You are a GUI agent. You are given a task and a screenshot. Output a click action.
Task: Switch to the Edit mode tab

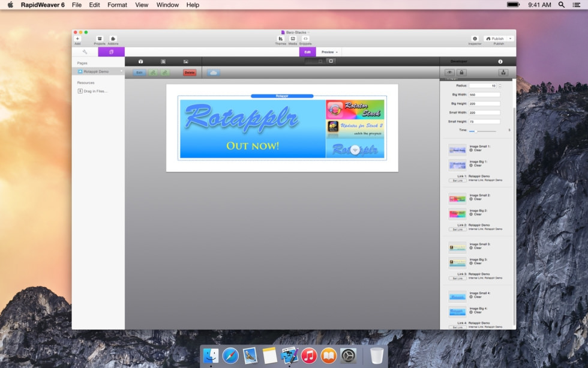307,52
